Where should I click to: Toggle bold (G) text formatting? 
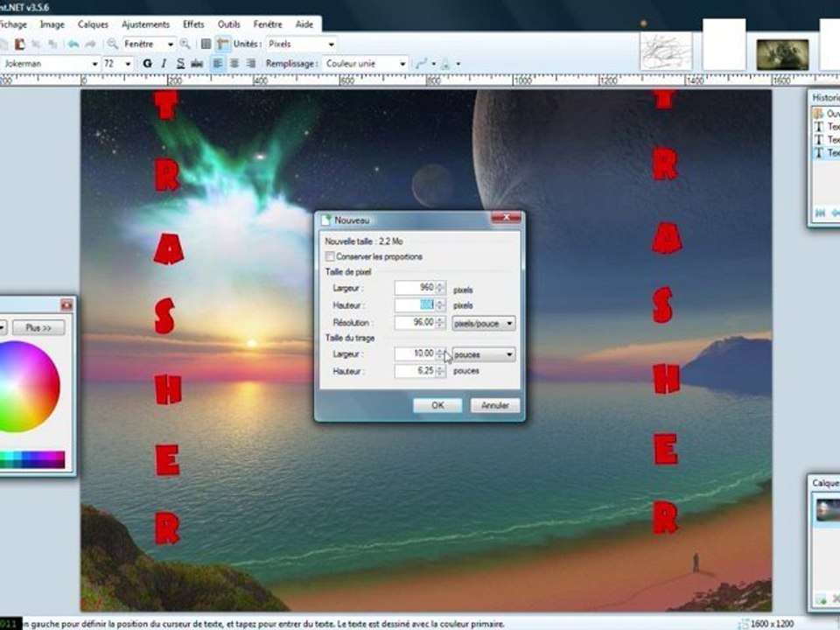147,63
